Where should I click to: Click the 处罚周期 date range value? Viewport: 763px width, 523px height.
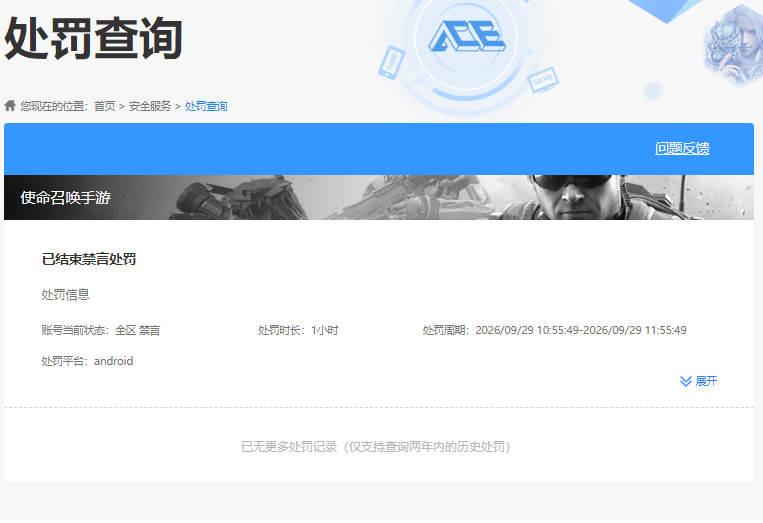coord(581,330)
